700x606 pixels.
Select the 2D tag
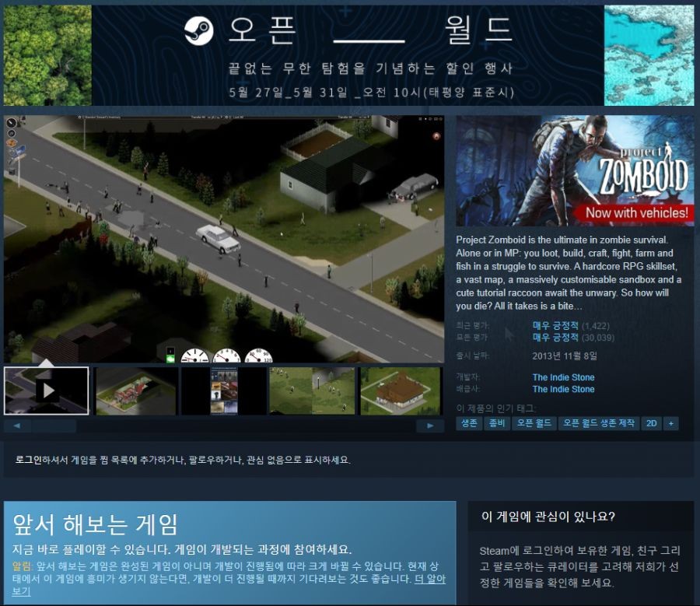[x=651, y=423]
